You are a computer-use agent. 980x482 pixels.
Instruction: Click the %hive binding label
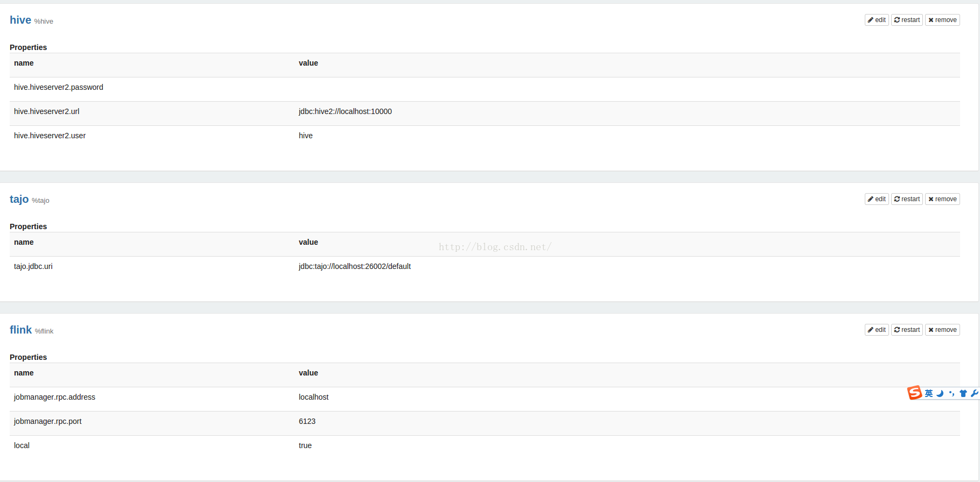44,22
